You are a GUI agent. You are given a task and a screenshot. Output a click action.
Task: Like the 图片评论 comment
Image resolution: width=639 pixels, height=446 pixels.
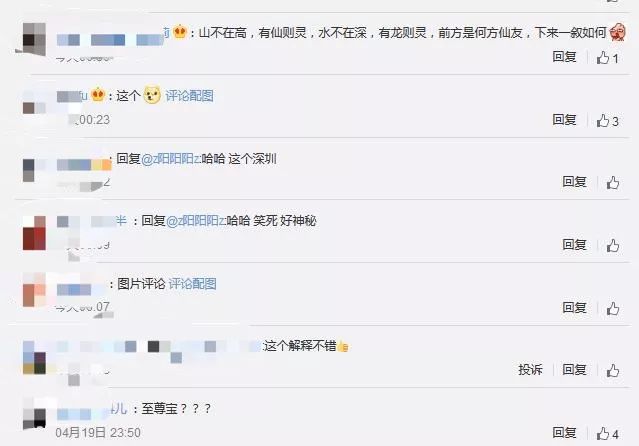click(x=613, y=308)
